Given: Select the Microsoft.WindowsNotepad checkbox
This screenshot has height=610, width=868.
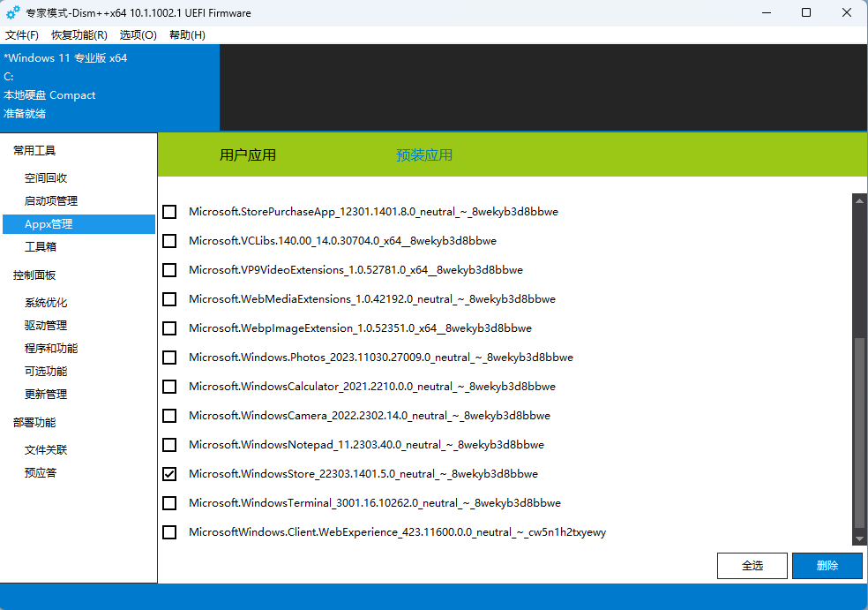Looking at the screenshot, I should point(169,445).
